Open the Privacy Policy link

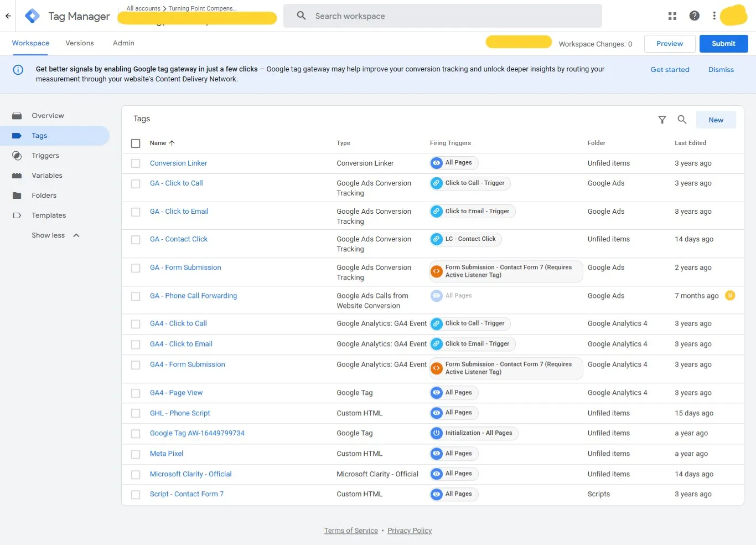click(410, 531)
